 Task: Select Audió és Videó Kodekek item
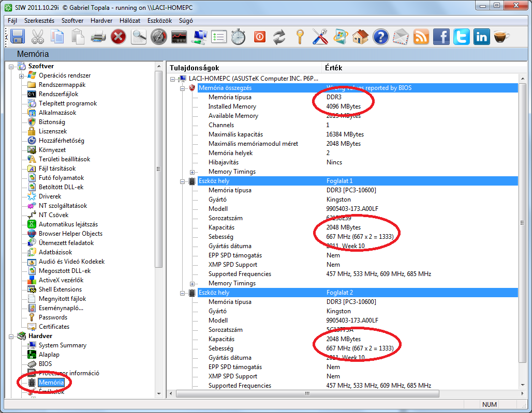(71, 261)
